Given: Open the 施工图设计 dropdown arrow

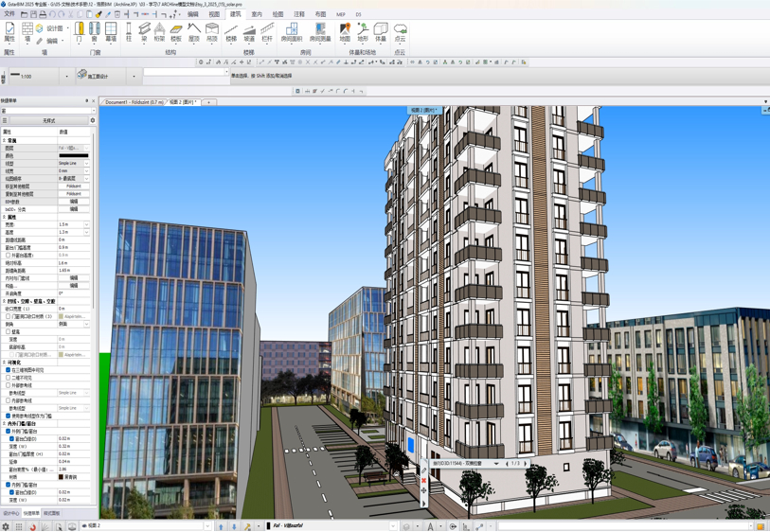Looking at the screenshot, I should click(x=134, y=77).
